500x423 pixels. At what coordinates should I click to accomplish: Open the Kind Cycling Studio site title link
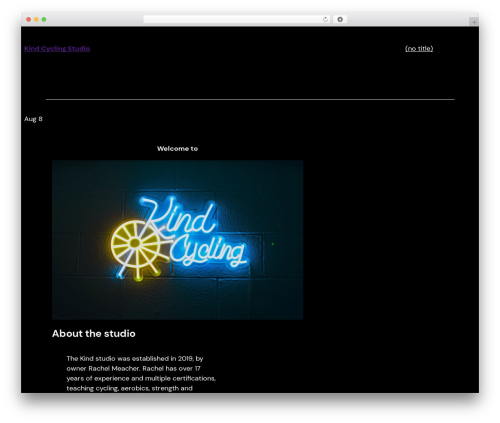57,49
